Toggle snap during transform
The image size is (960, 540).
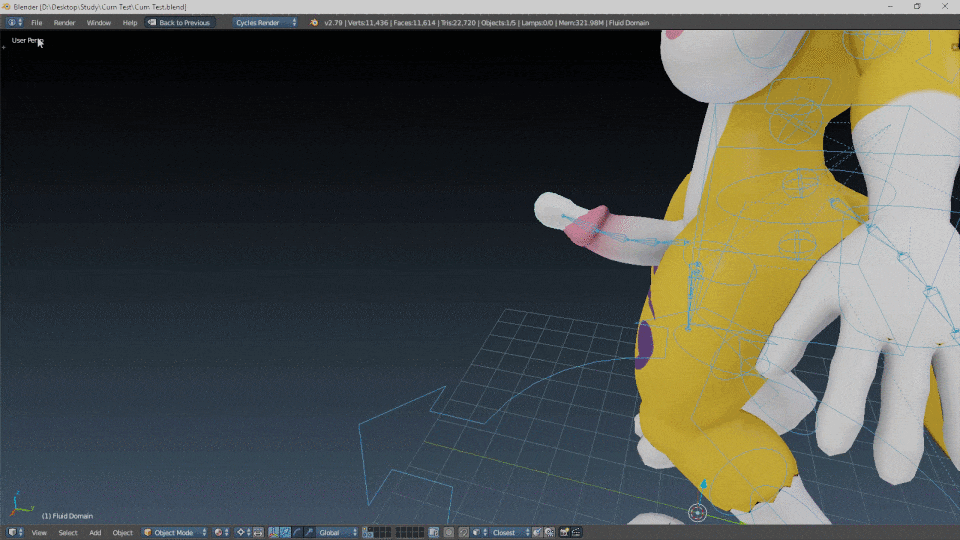coord(463,533)
